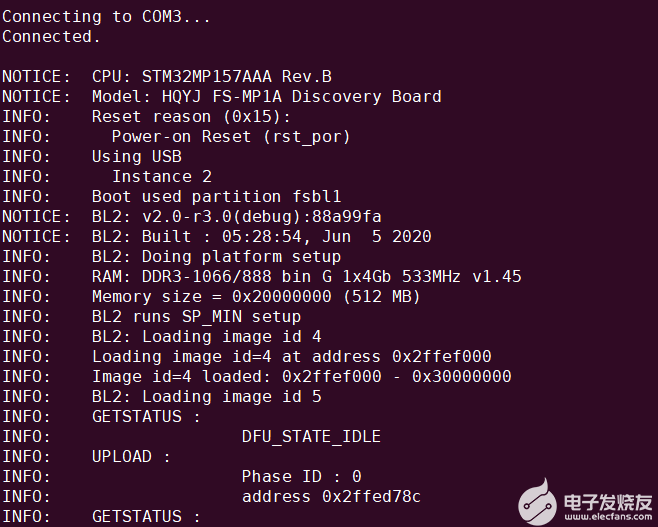
Task: Click the "Phase ID : 0" line
Action: point(301,476)
